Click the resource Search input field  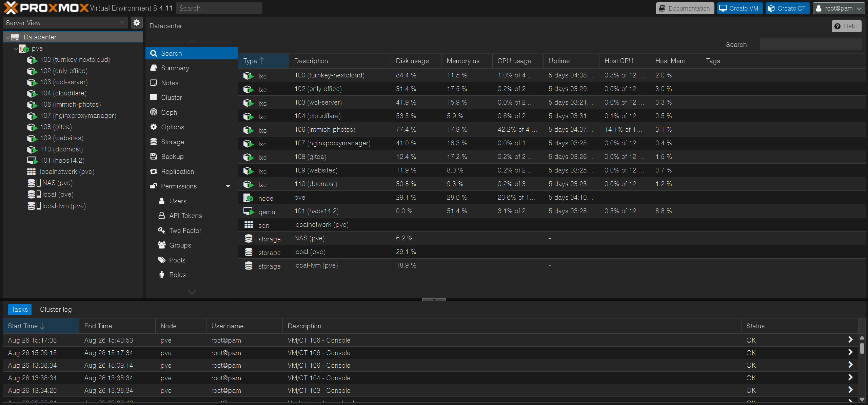pyautogui.click(x=810, y=44)
